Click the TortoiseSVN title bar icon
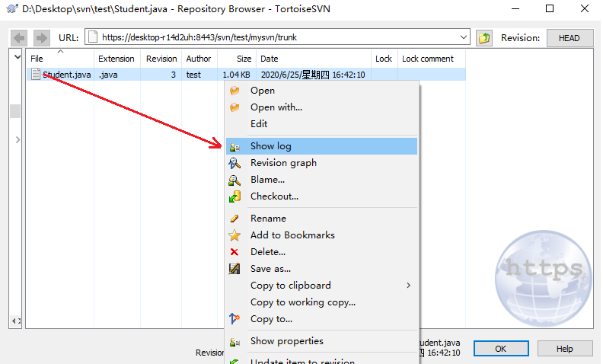The image size is (603, 364). tap(12, 8)
